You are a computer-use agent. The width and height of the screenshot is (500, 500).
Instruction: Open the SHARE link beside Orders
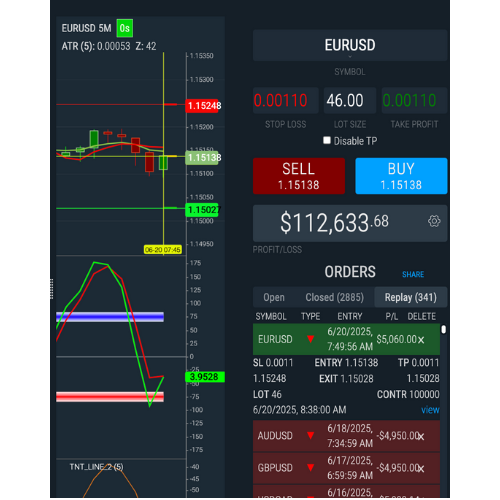click(x=413, y=274)
